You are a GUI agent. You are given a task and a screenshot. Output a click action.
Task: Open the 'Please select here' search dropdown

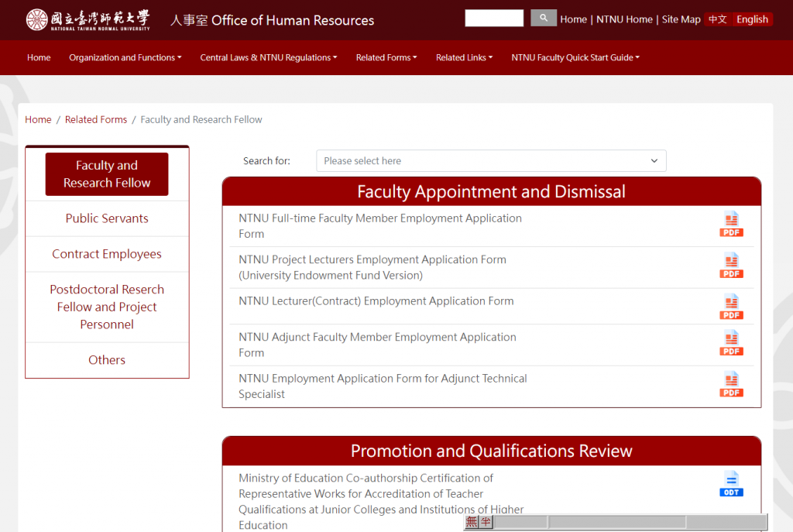(491, 161)
